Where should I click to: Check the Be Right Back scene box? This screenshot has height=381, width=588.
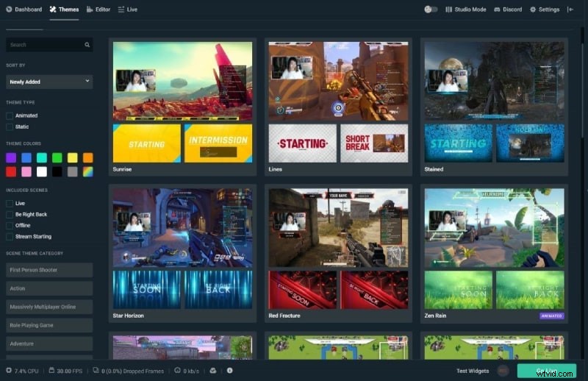[x=10, y=214]
